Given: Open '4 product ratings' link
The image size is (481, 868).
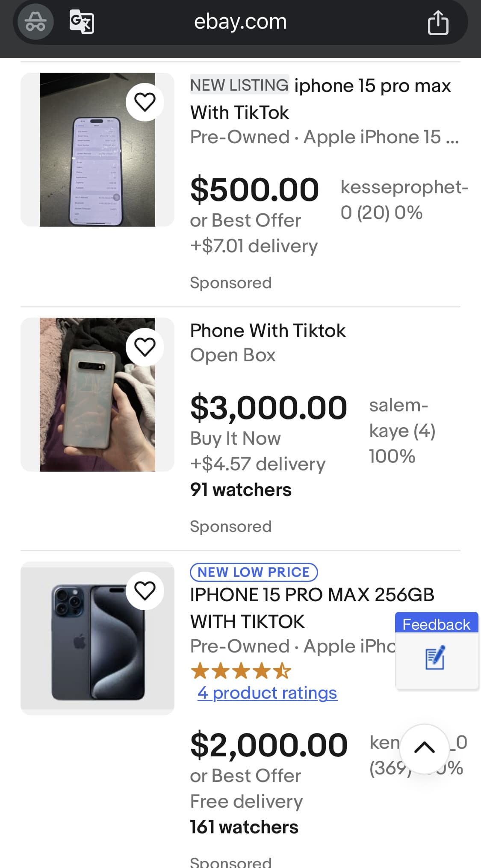Looking at the screenshot, I should point(267,693).
